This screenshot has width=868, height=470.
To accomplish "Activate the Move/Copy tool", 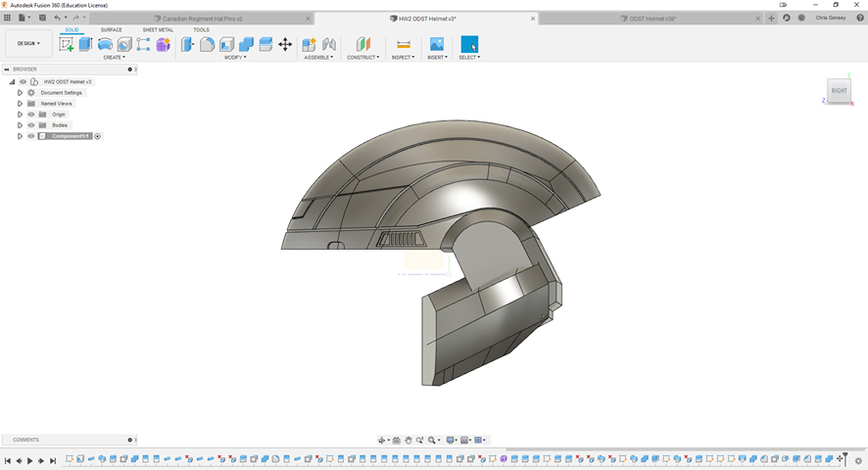I will [x=285, y=44].
